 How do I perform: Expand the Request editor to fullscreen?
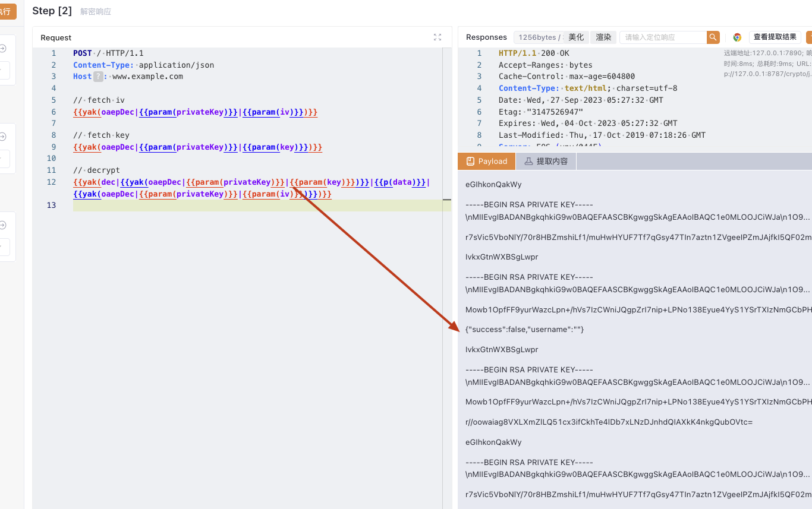(438, 37)
